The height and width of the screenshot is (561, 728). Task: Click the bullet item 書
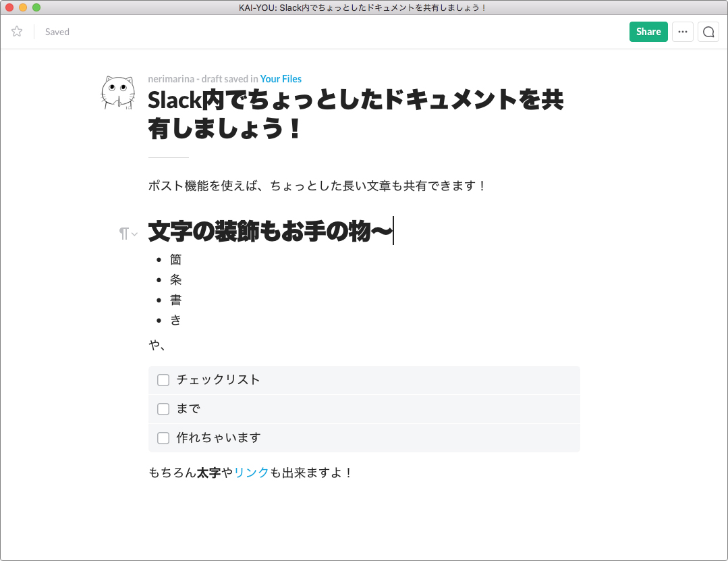175,300
